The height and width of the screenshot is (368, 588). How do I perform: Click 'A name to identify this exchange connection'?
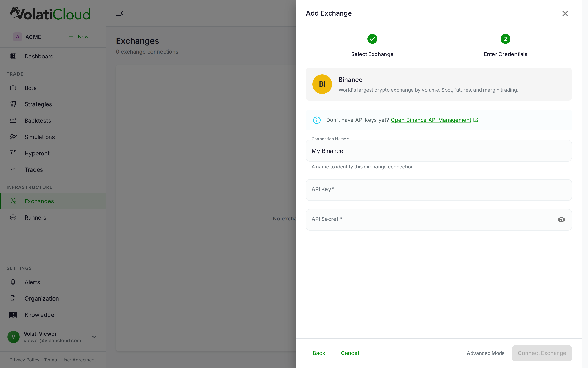(x=363, y=167)
